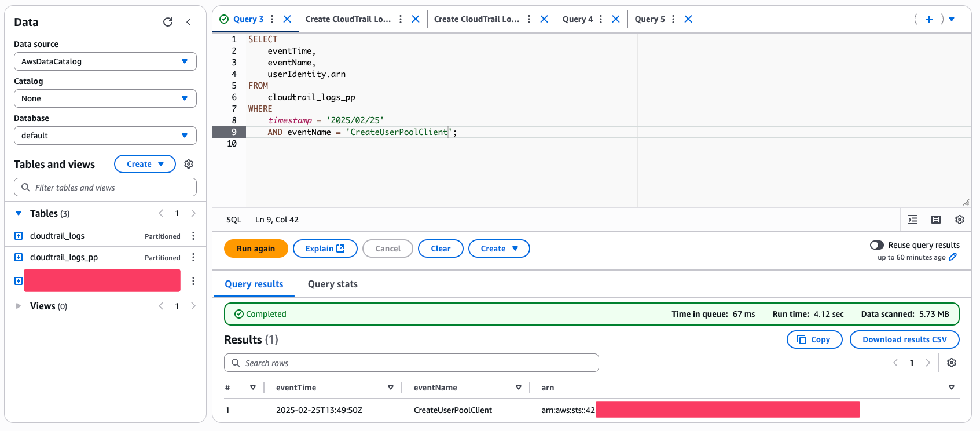980x431 pixels.
Task: Select the Query results tab
Action: pyautogui.click(x=254, y=284)
